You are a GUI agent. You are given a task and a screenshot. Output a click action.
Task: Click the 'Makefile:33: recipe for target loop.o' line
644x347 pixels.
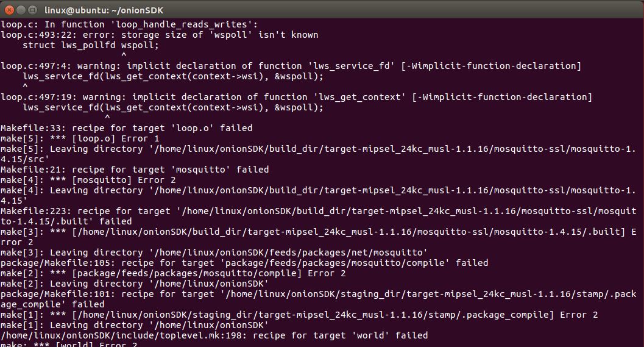click(127, 128)
